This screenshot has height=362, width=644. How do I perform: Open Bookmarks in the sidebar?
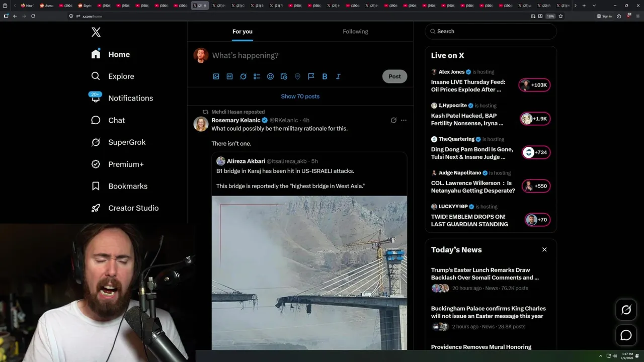tap(119, 186)
